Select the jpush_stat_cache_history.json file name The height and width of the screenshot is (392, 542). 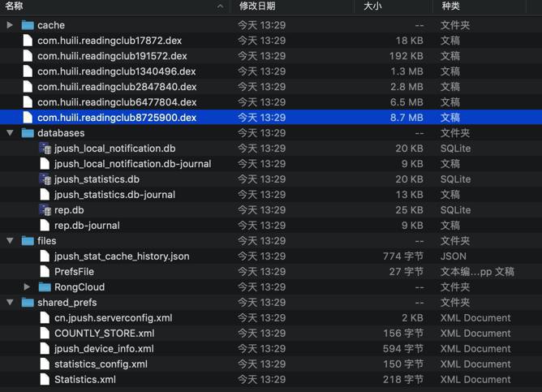tap(122, 256)
